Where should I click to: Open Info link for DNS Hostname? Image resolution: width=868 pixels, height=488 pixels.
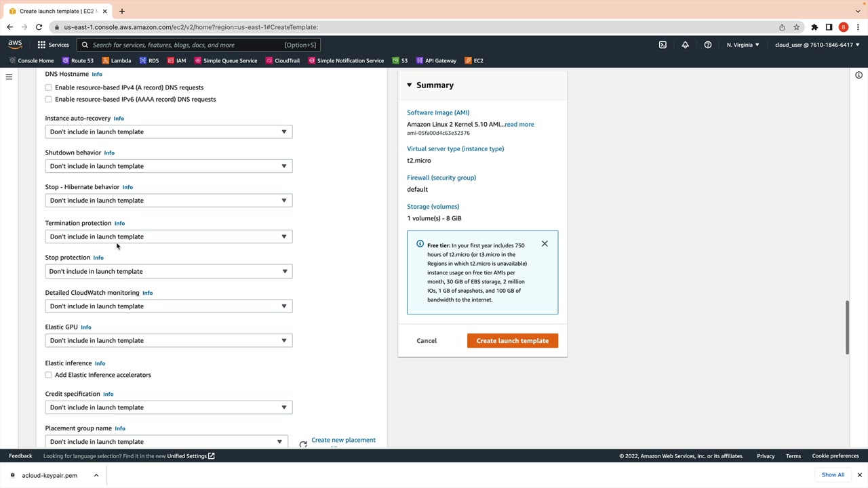[97, 74]
